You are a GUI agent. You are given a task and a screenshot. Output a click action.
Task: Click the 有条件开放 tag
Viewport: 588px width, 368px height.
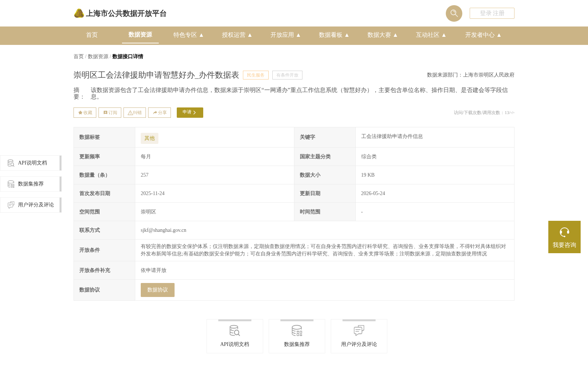[287, 75]
